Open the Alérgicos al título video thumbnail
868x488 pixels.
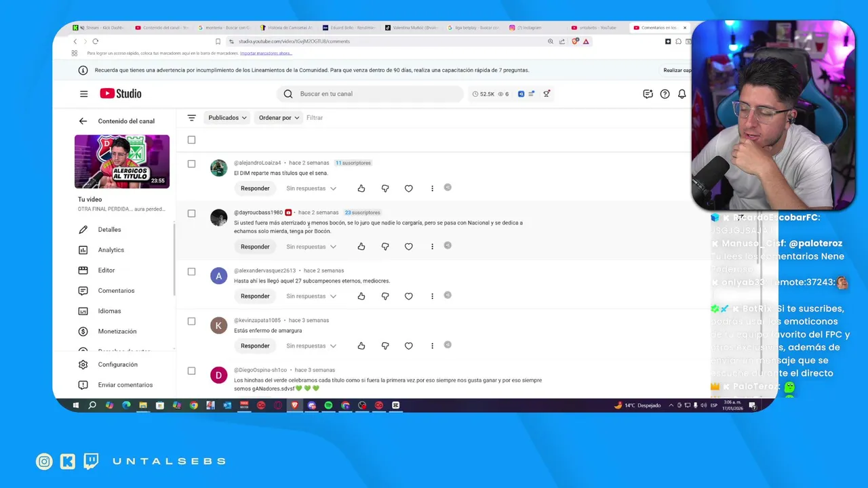coord(122,161)
